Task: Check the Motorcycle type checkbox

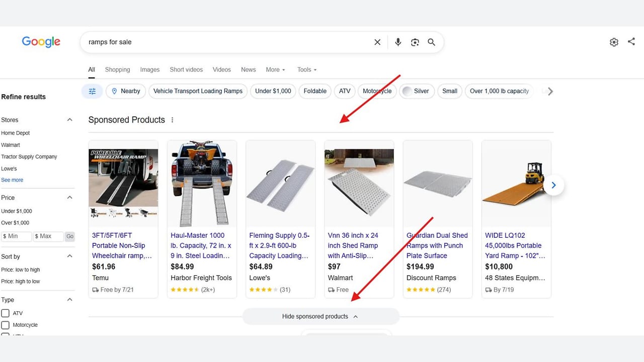Action: 6,325
